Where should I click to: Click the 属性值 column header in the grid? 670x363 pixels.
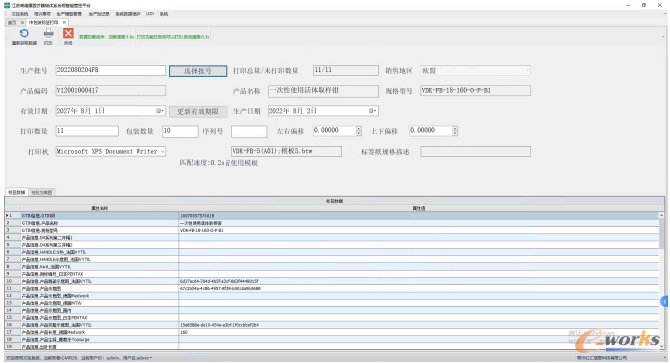[419, 208]
